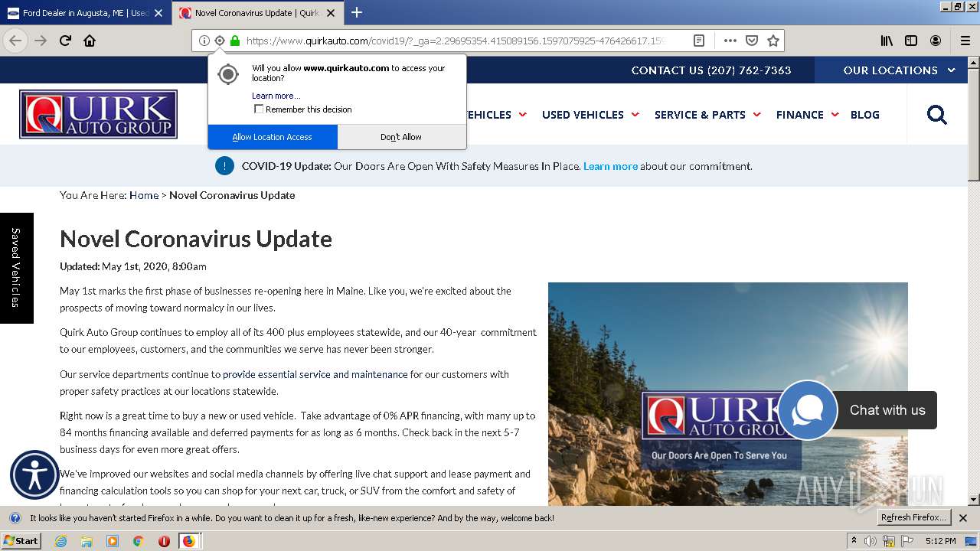Dismiss the Firefox refresh notification bar

point(963,518)
